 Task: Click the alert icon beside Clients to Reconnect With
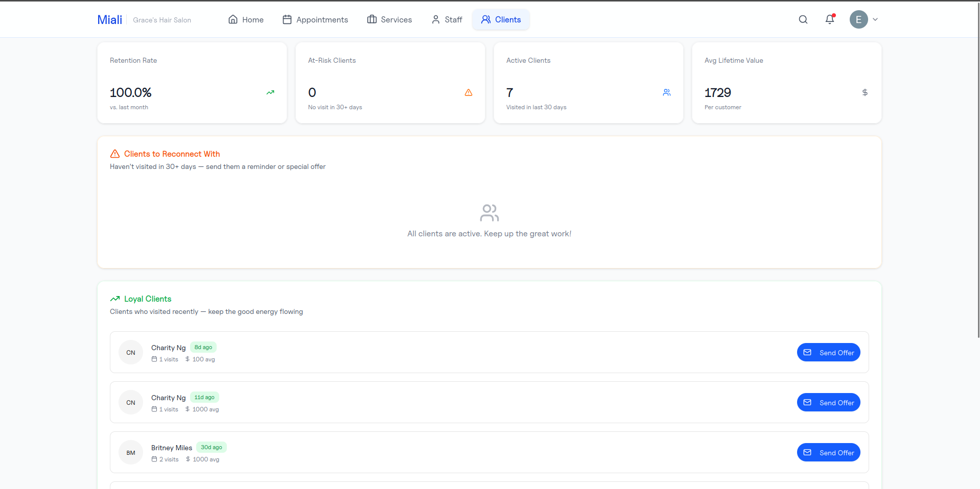[x=114, y=154]
